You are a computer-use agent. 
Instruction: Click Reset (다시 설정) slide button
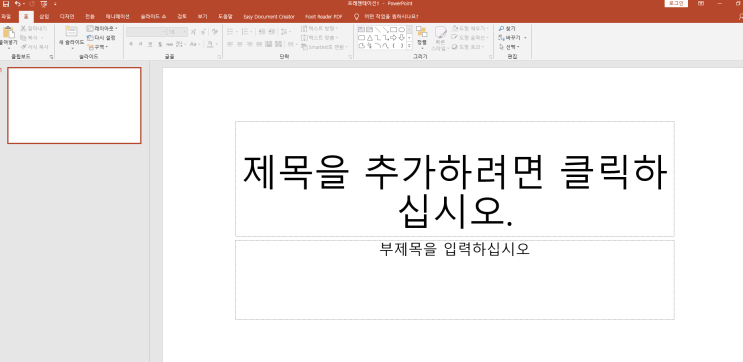(101, 37)
